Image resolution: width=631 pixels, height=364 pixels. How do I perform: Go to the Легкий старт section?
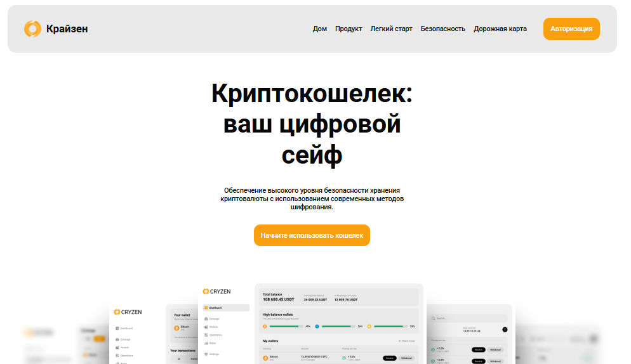coord(391,29)
